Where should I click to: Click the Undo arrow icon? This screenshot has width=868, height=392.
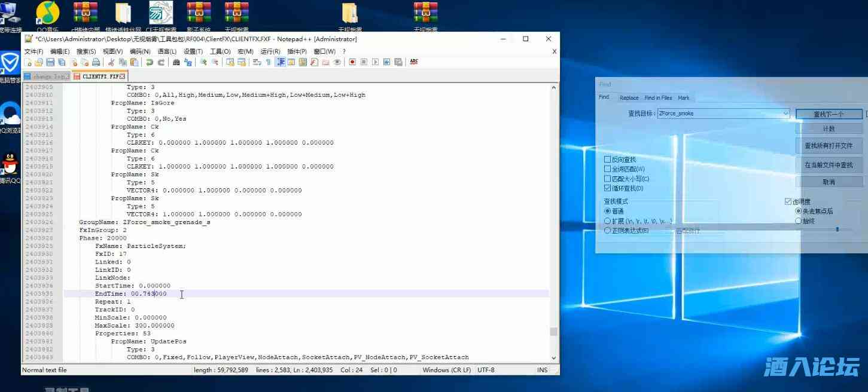click(149, 62)
